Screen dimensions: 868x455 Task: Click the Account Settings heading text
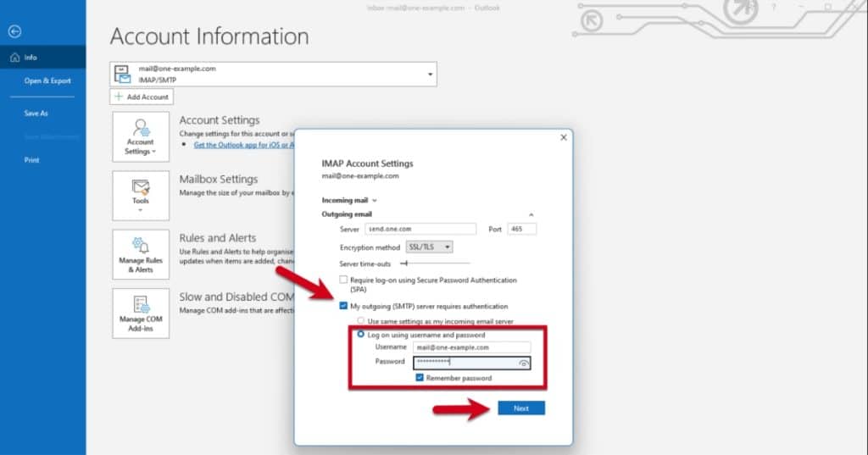(220, 120)
